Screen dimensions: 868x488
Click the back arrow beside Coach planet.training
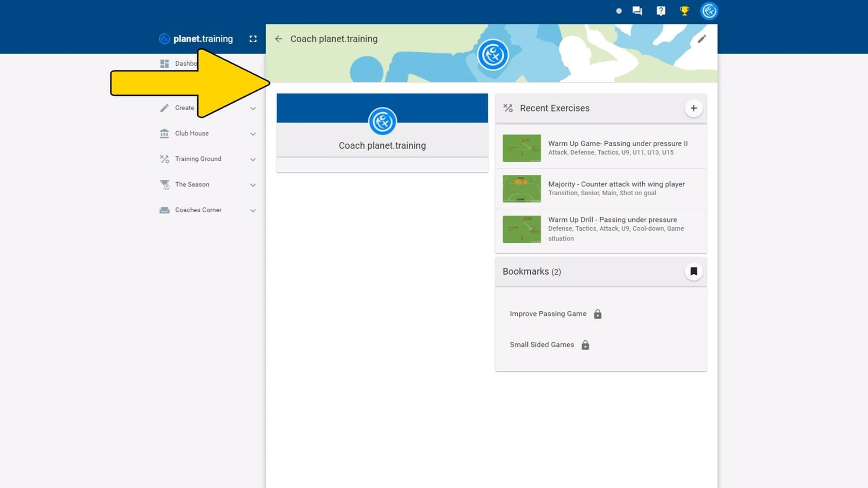(x=279, y=39)
